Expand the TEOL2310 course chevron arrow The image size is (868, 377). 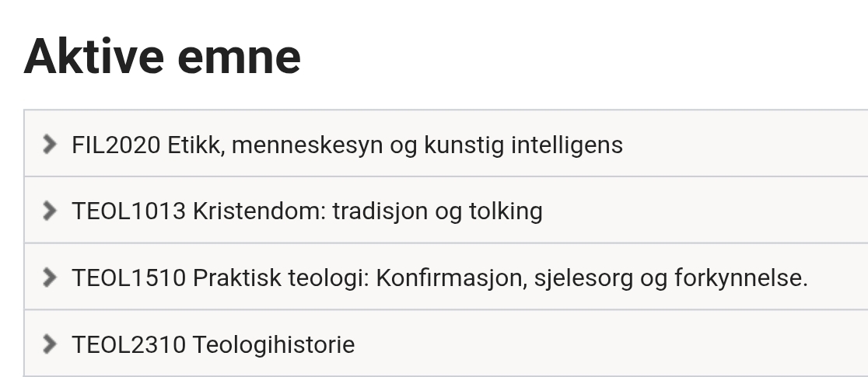coord(50,344)
